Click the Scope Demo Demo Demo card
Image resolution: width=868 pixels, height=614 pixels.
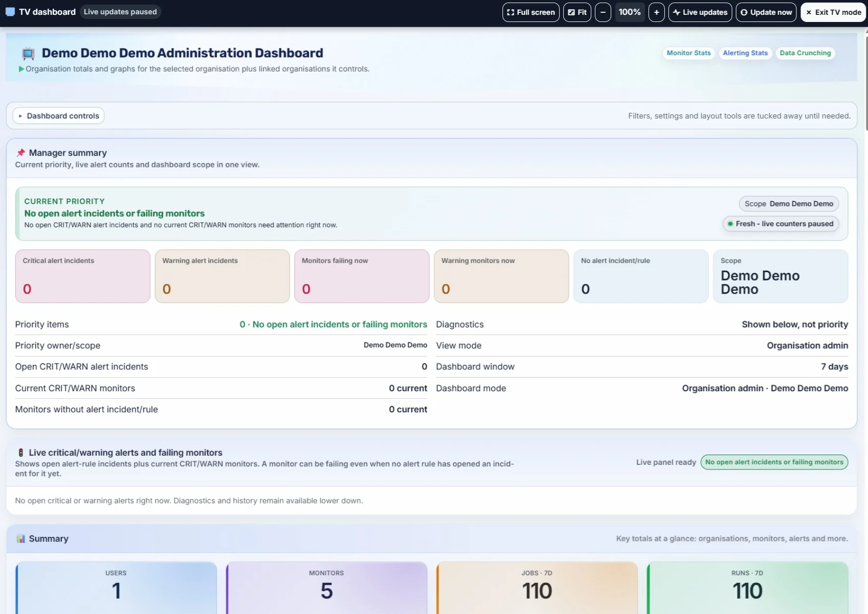[x=781, y=276]
